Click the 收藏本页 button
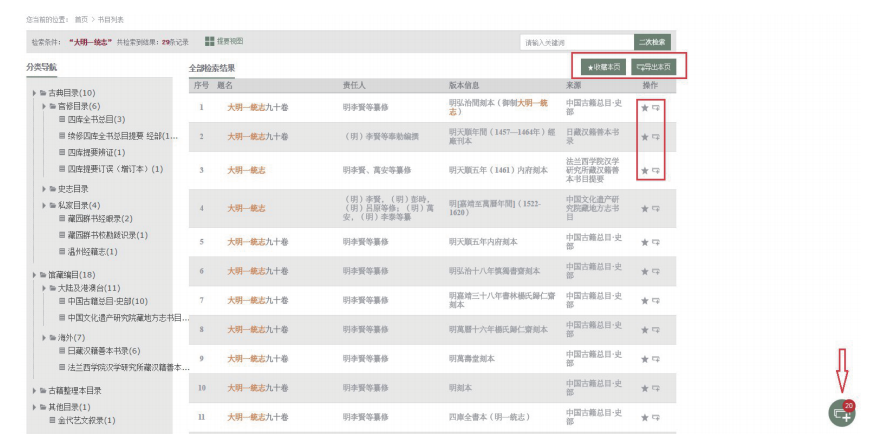The image size is (869, 447). [x=603, y=67]
